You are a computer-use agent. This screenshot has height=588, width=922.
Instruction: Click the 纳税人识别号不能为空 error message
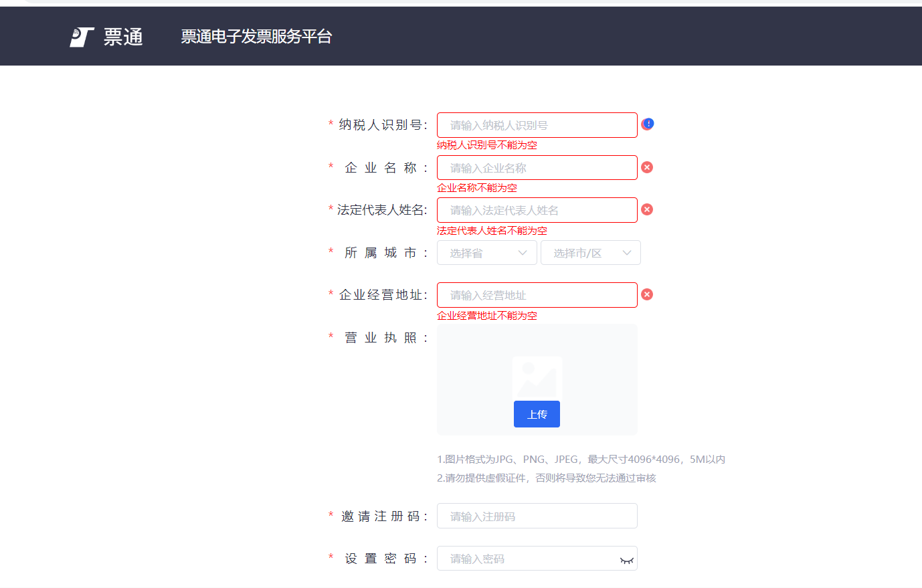487,145
